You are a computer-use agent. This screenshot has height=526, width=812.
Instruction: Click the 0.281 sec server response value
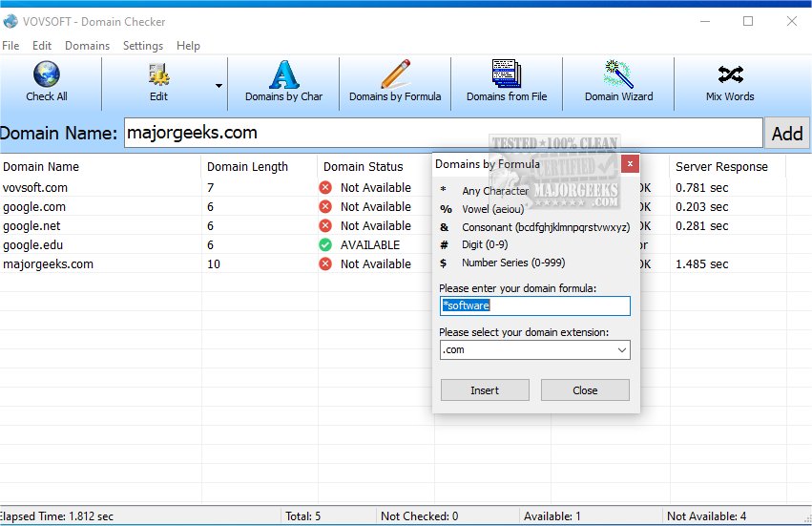tap(701, 226)
